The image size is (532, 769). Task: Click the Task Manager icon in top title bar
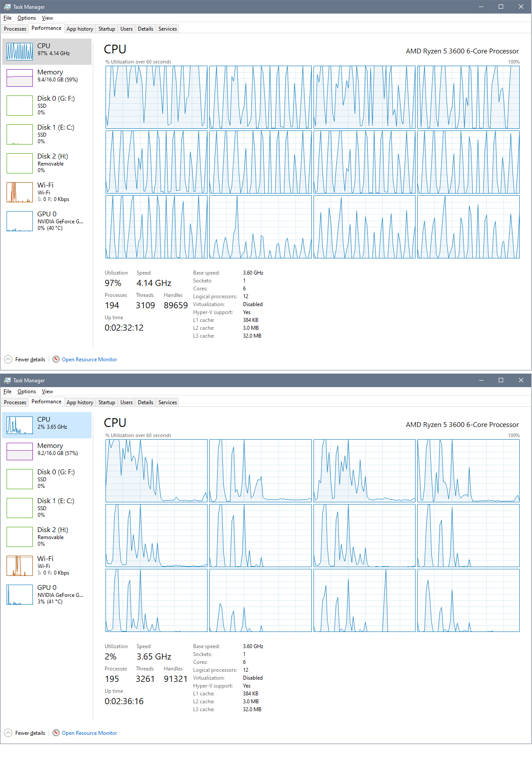click(7, 7)
